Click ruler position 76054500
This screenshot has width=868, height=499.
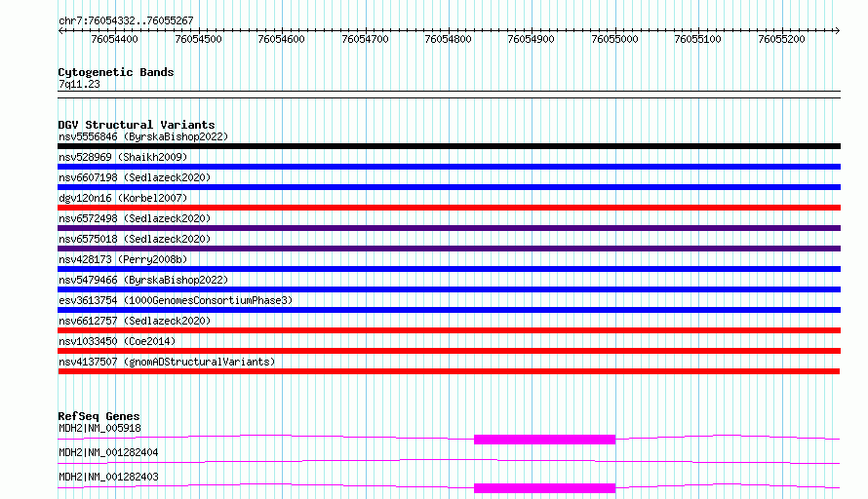pyautogui.click(x=198, y=39)
